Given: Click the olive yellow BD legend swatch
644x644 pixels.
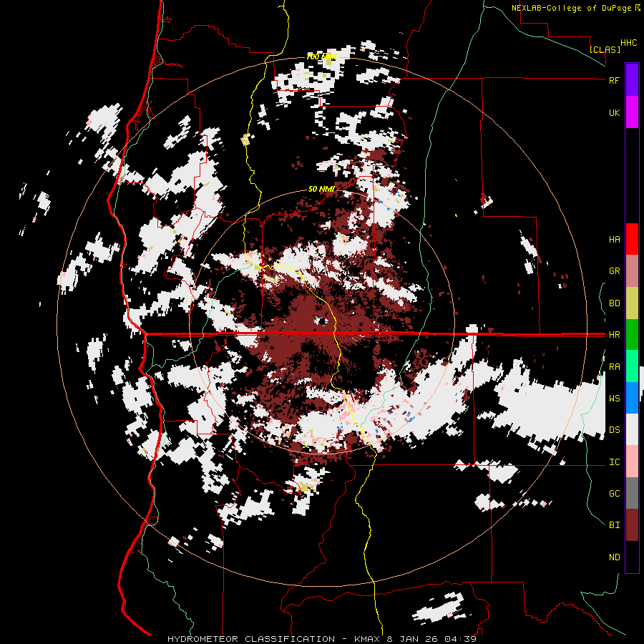Looking at the screenshot, I should pos(632,303).
